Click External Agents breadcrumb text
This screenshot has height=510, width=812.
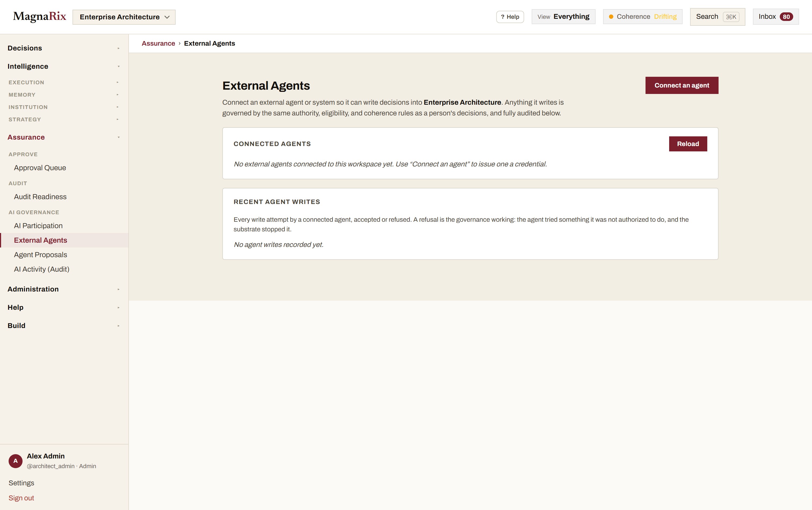pos(209,43)
